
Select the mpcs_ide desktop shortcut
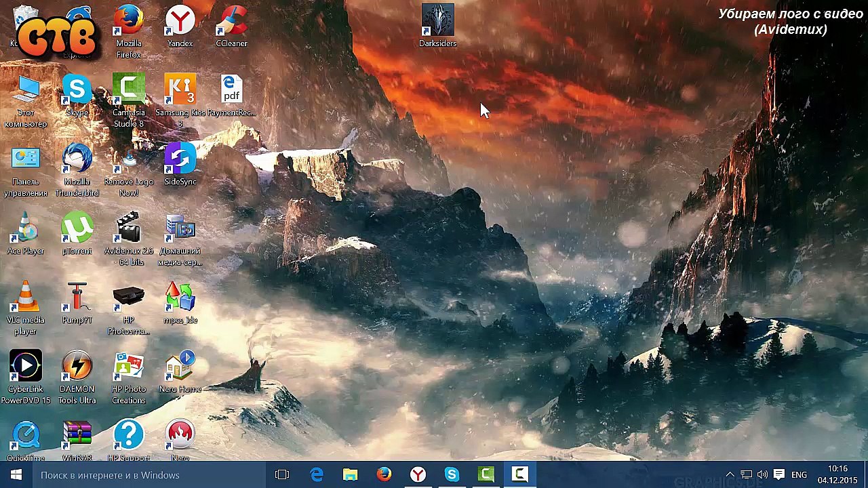180,304
